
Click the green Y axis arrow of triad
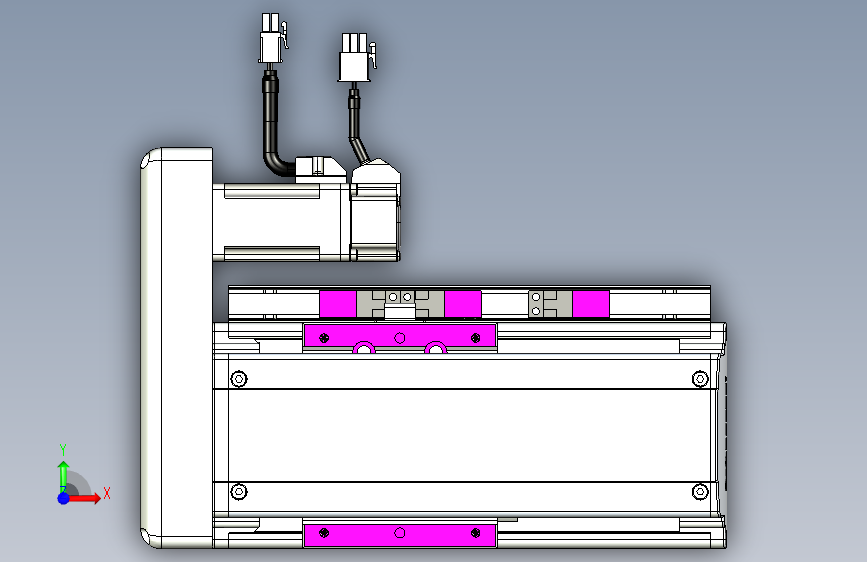[64, 476]
